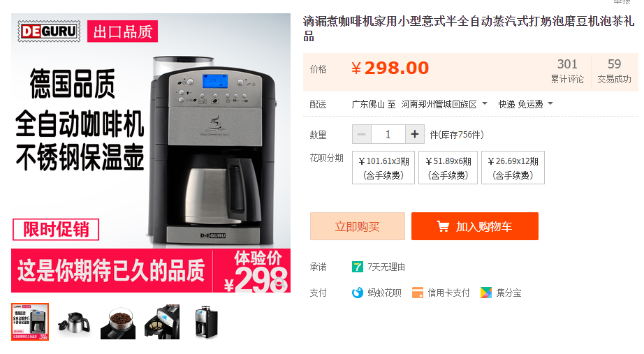Select the stainless steel carafe thumbnail
Image resolution: width=644 pixels, height=354 pixels.
pos(73,322)
